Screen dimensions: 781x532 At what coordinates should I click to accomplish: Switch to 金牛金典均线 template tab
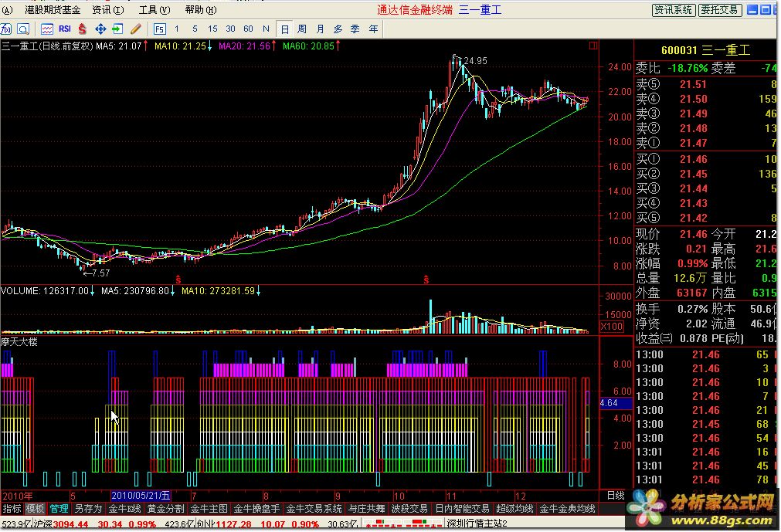(x=567, y=509)
